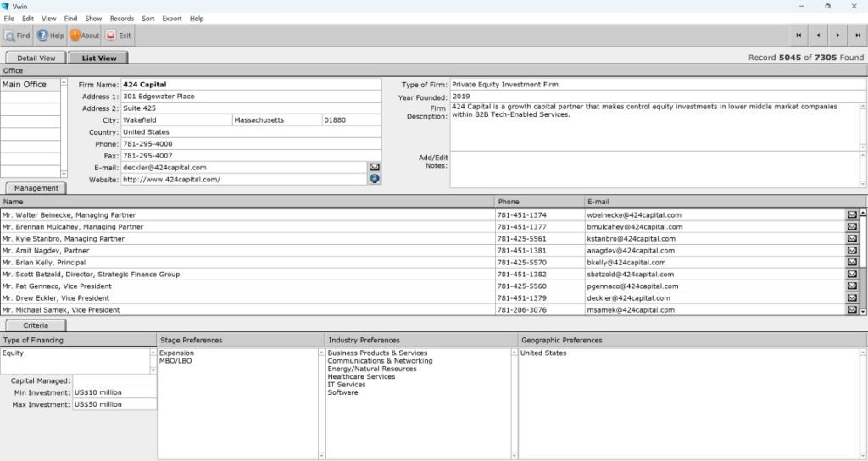The width and height of the screenshot is (868, 461).
Task: Email Amit Nagdev via envelope icon
Action: pyautogui.click(x=852, y=250)
